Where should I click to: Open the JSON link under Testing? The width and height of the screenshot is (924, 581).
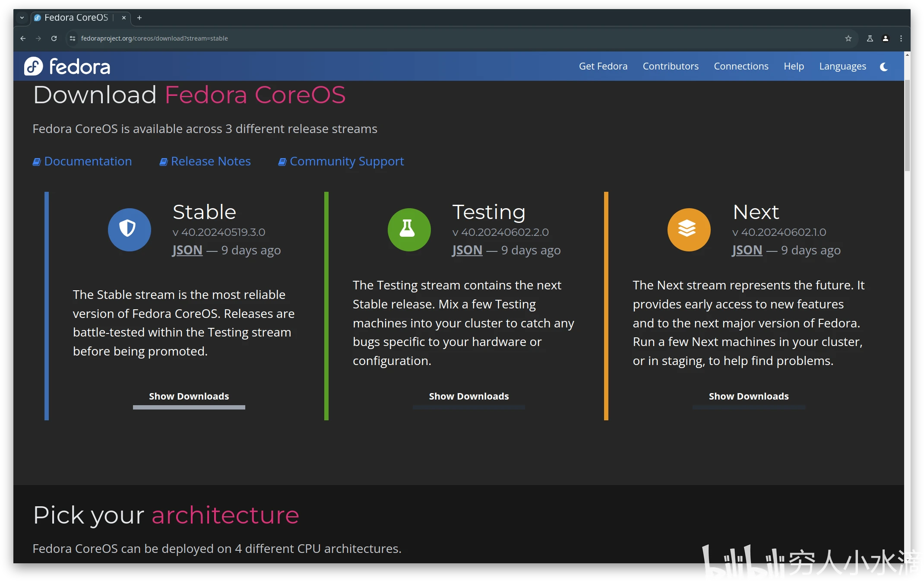(x=467, y=250)
